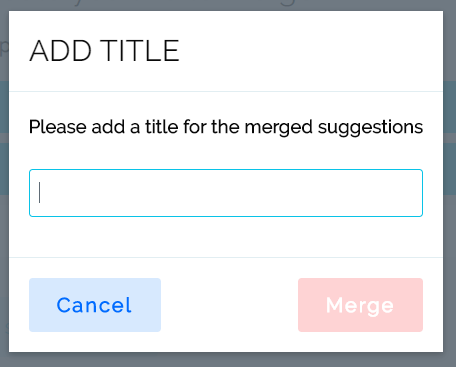Screen dimensions: 456x367
Task: Click the dimmed backdrop above the dialog
Action: (x=228, y=5)
